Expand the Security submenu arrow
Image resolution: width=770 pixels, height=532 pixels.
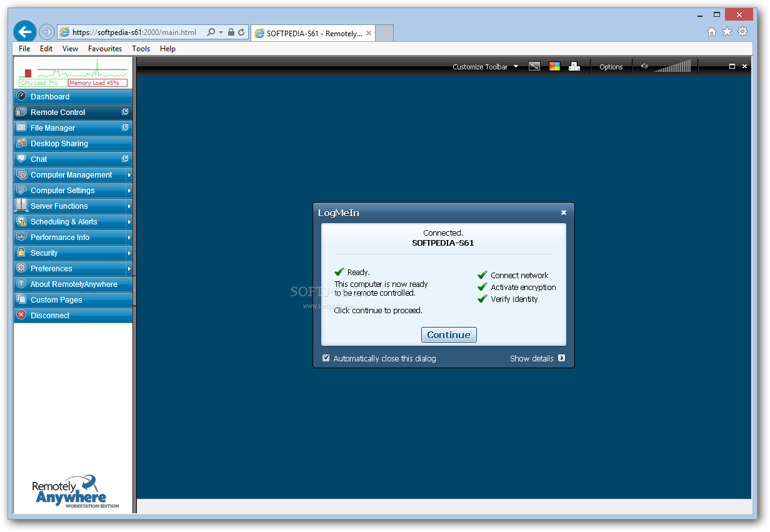pyautogui.click(x=129, y=253)
